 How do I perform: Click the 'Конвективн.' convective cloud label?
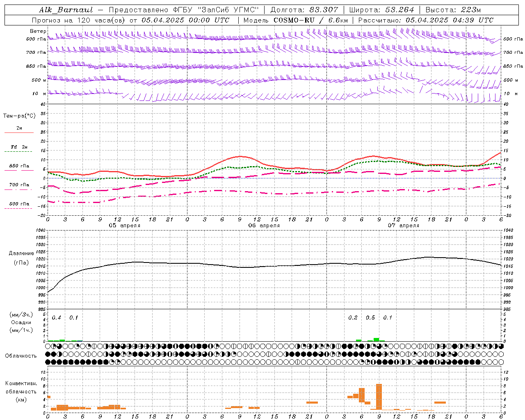pyautogui.click(x=21, y=383)
